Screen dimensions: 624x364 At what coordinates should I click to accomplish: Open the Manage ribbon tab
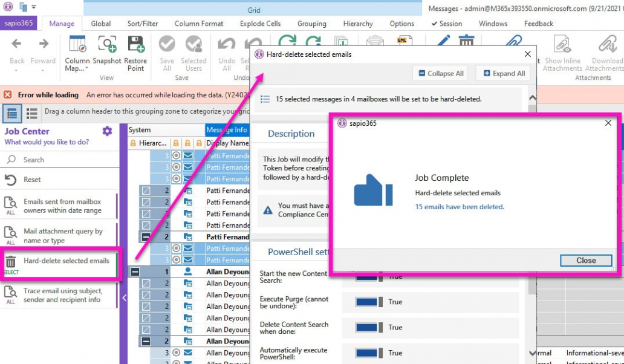point(62,24)
